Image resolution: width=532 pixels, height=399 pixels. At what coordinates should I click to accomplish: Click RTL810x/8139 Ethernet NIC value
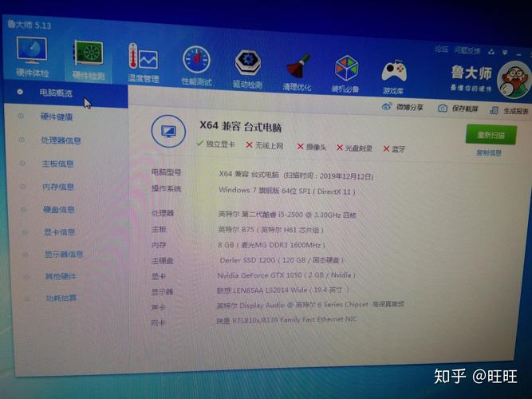click(286, 319)
